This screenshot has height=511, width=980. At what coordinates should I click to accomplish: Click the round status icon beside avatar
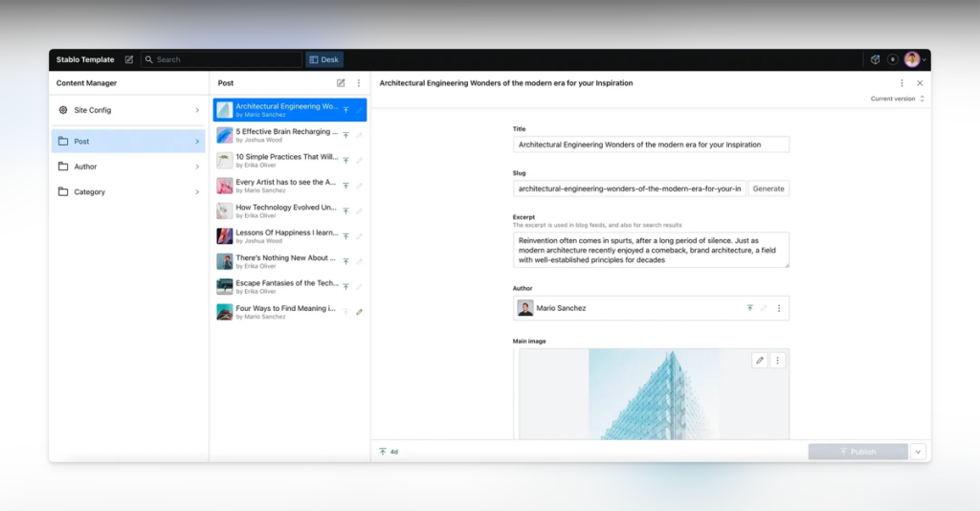pos(893,60)
